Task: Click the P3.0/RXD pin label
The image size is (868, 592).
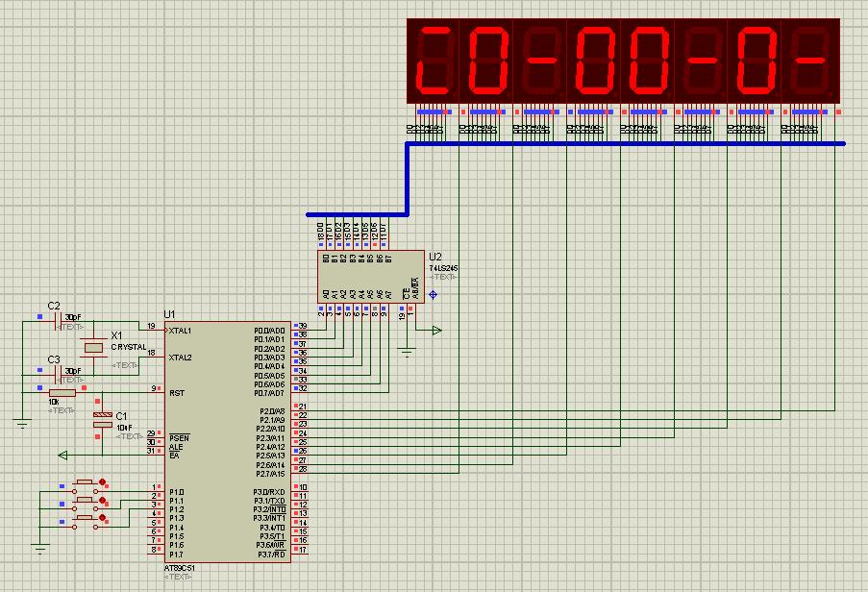Action: point(269,492)
